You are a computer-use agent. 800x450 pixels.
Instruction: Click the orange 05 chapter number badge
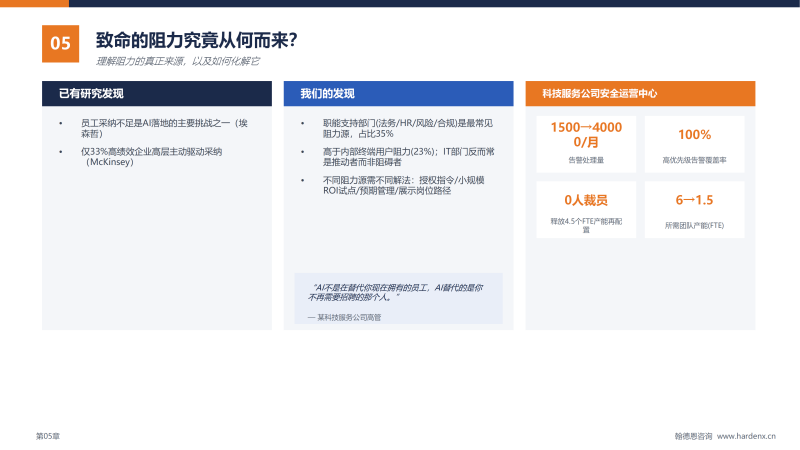(x=60, y=43)
